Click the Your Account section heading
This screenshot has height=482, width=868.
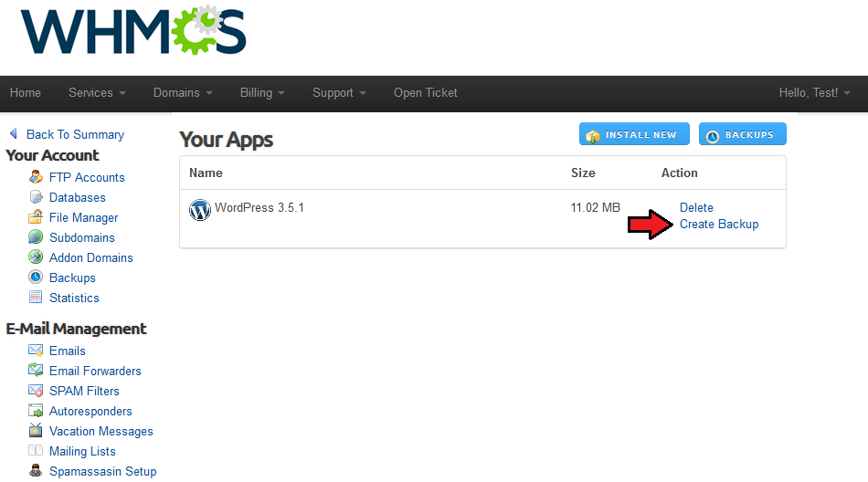pyautogui.click(x=53, y=155)
